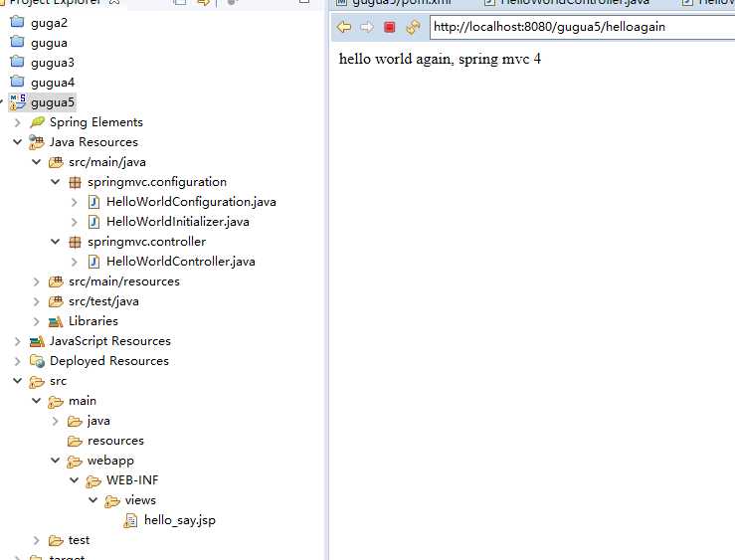735x560 pixels.
Task: Expand the java folder under main
Action: (x=56, y=421)
